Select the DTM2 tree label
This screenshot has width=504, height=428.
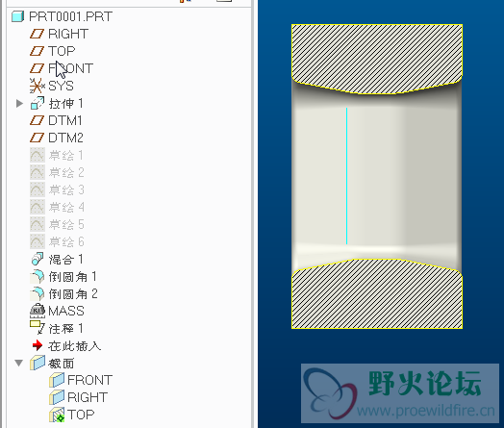coord(66,138)
